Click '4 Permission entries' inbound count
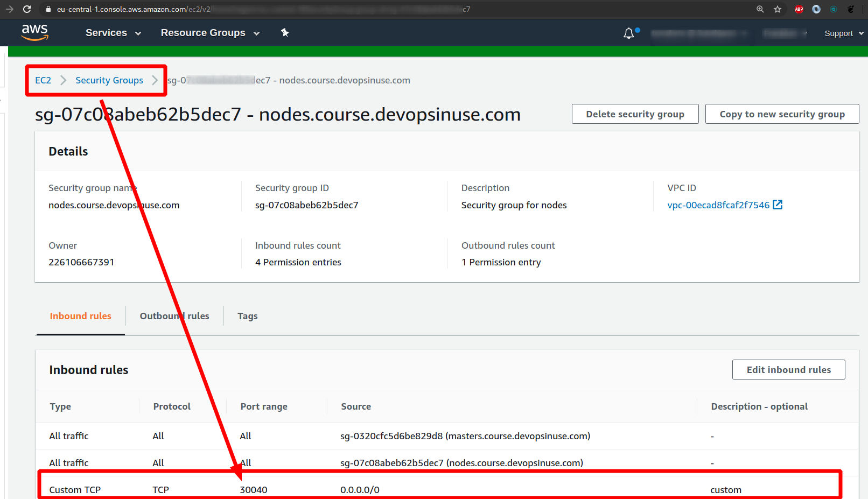 coord(298,262)
